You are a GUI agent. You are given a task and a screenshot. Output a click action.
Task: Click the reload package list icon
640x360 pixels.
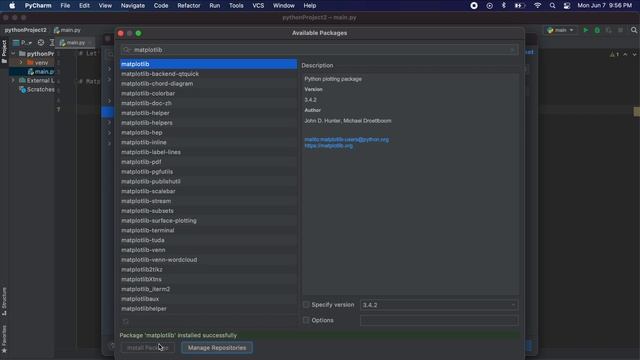pos(126,322)
